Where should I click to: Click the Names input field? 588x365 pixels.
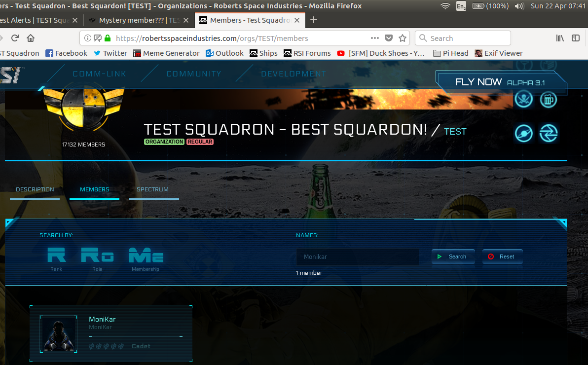point(357,257)
